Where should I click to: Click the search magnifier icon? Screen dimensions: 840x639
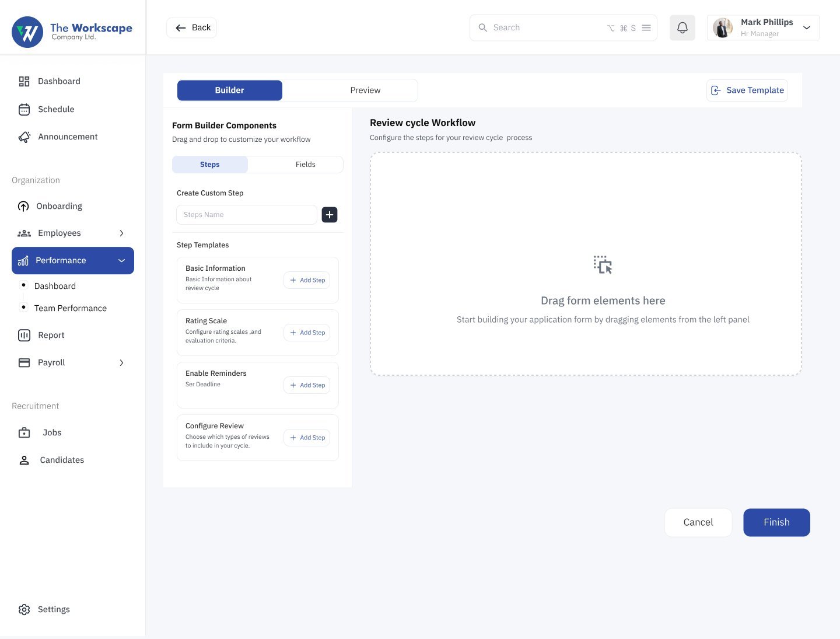click(x=482, y=27)
